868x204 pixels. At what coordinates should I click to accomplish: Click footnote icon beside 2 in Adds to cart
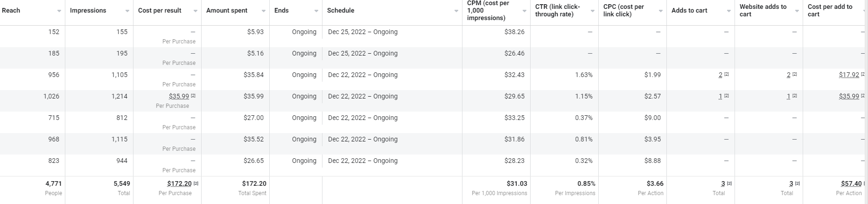(727, 75)
